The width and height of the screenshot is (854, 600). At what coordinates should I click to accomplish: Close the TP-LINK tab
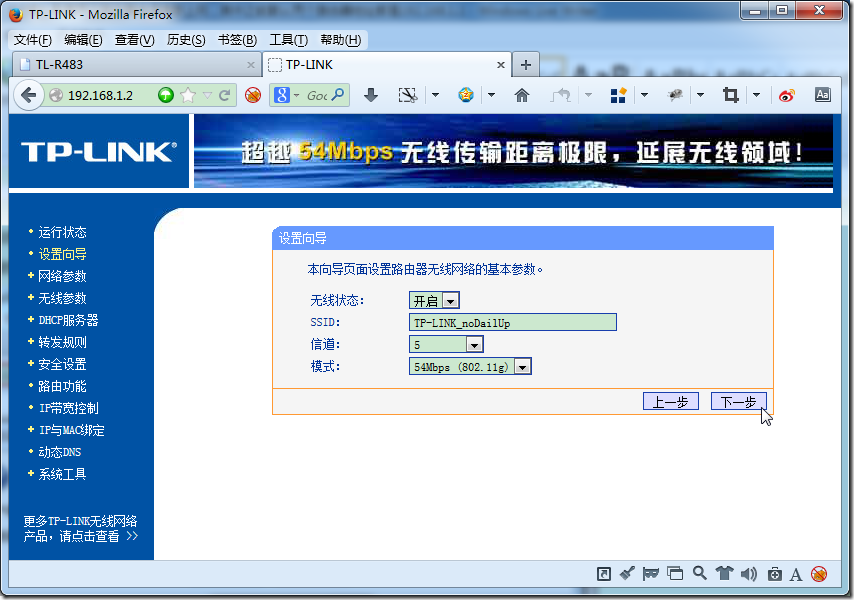501,65
